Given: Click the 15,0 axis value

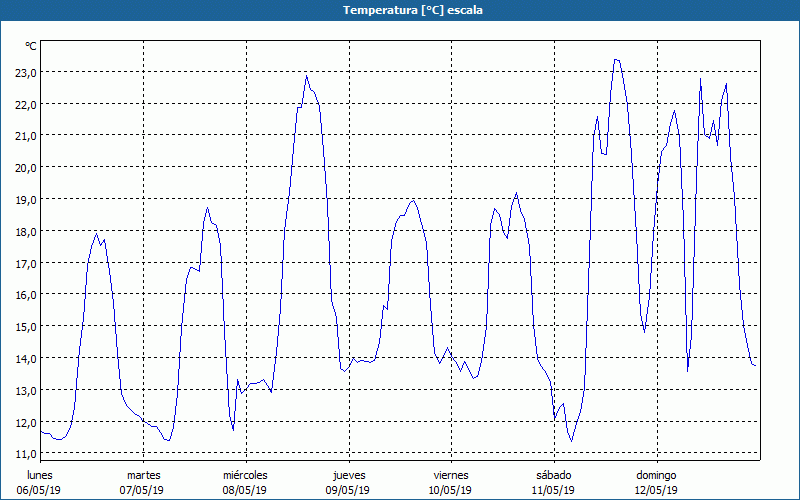Looking at the screenshot, I should (26, 327).
